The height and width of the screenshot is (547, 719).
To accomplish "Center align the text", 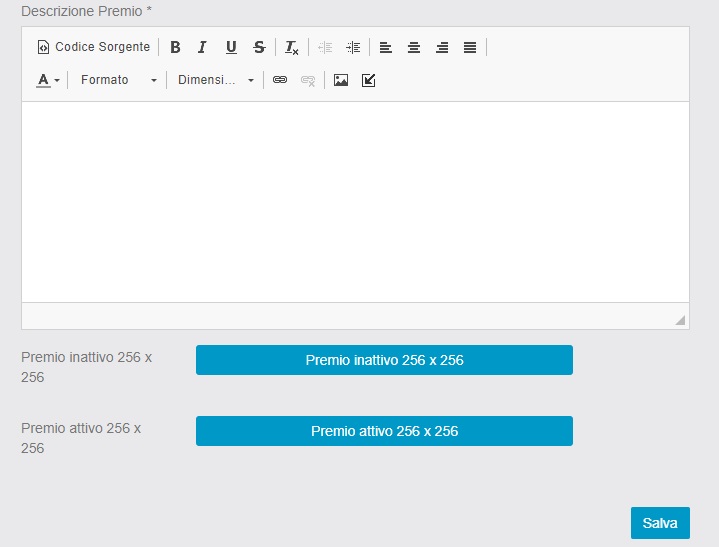I will 413,47.
